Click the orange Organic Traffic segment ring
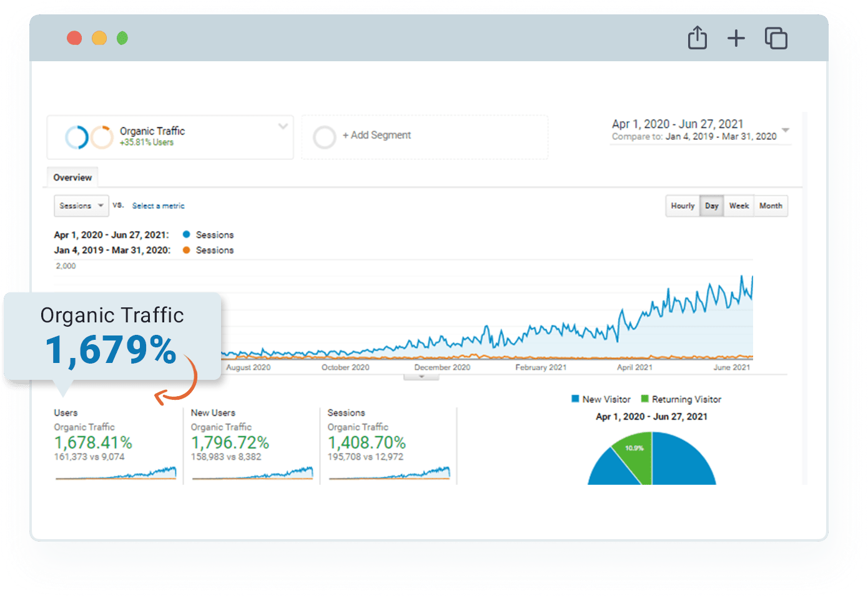The height and width of the screenshot is (596, 868). tap(102, 137)
